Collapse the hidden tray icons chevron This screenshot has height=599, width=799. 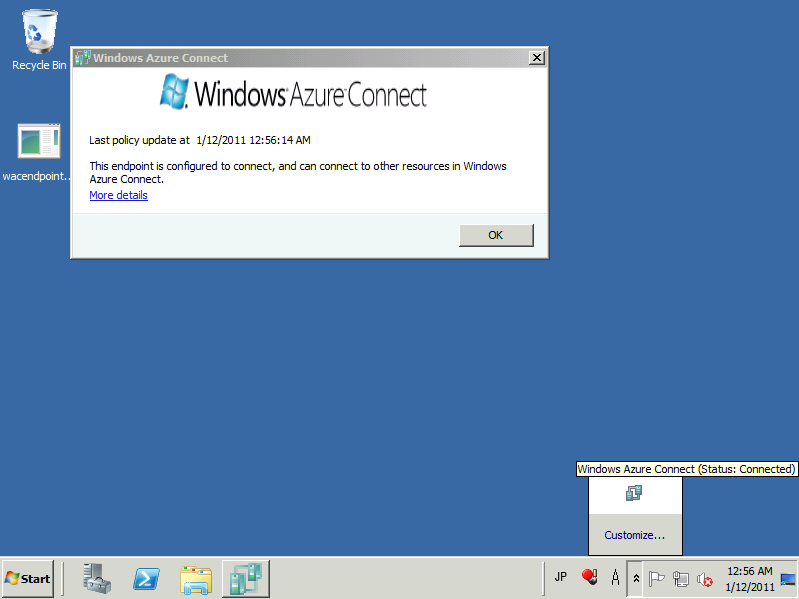pos(635,579)
